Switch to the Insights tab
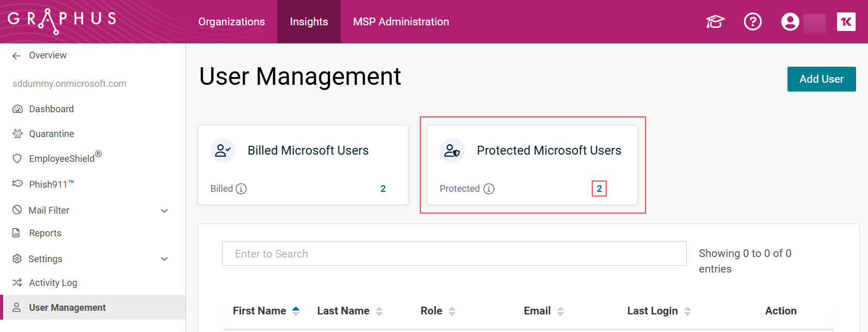This screenshot has height=332, width=868. (309, 22)
